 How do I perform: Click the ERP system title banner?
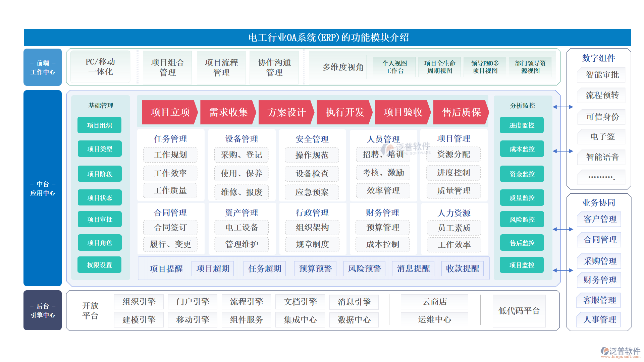[329, 38]
